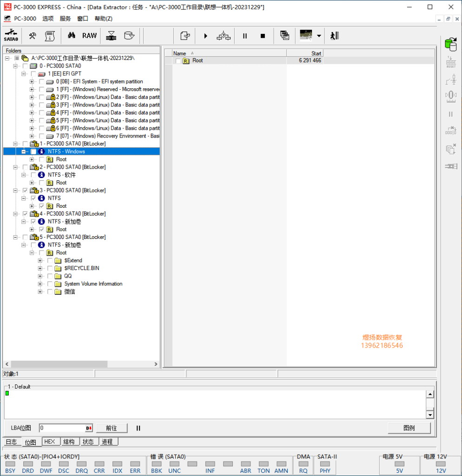This screenshot has width=462, height=476.
Task: Collapse the 1 [EE] EFI GPT node
Action: click(23, 74)
